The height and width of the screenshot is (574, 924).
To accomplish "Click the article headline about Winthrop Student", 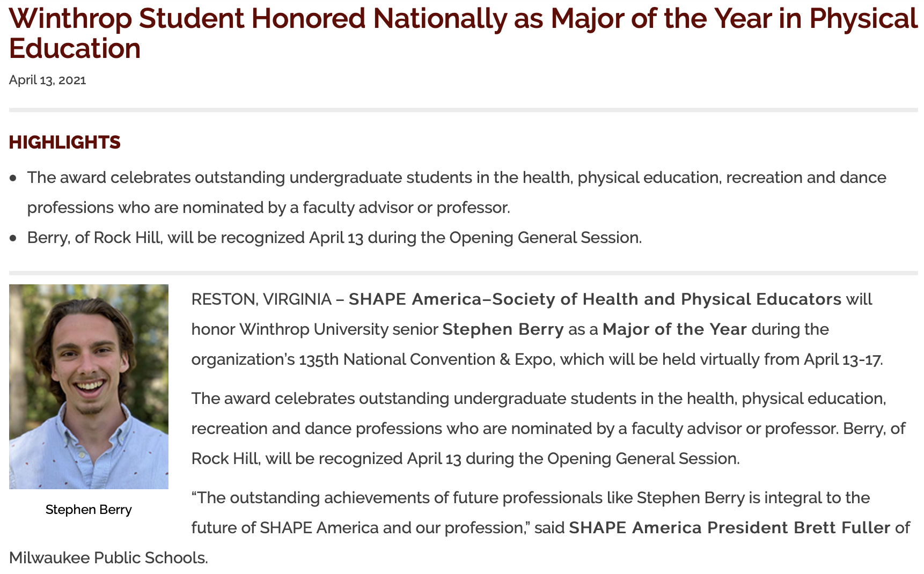I will tap(463, 33).
